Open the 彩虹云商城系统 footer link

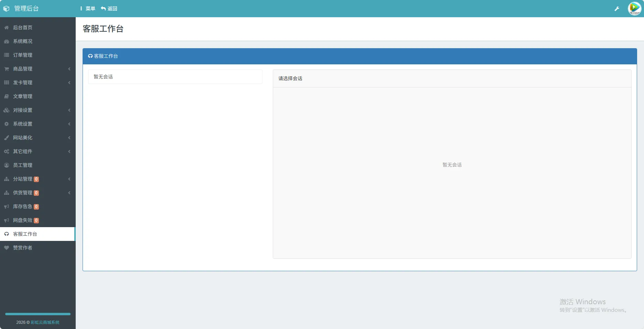click(45, 322)
